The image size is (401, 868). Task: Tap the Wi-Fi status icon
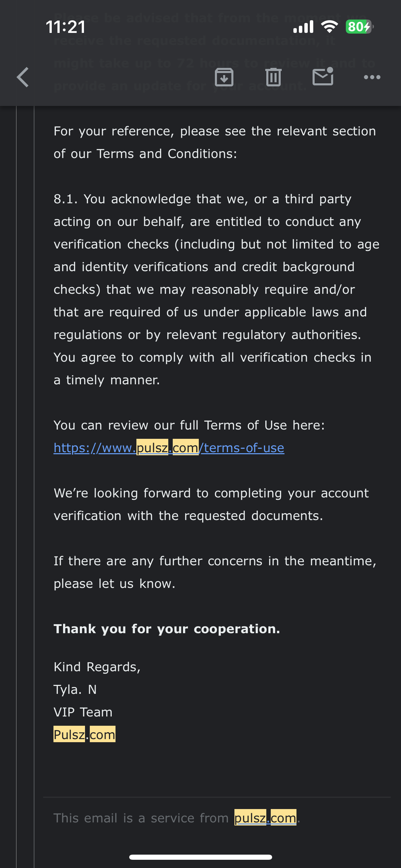point(329,27)
